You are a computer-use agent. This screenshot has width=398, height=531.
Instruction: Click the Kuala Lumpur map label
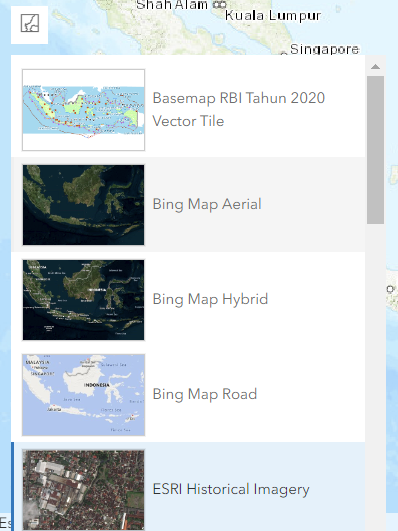[273, 16]
